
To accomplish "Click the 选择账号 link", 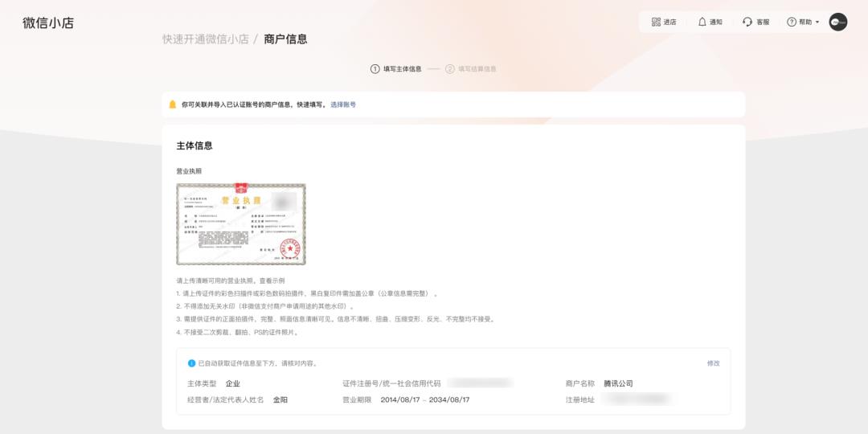I will point(343,104).
